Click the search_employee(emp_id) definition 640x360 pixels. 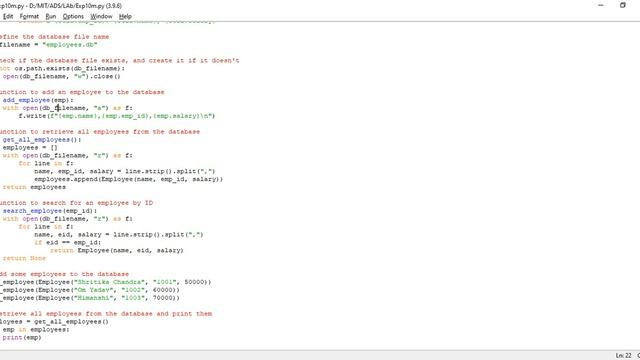[50, 211]
